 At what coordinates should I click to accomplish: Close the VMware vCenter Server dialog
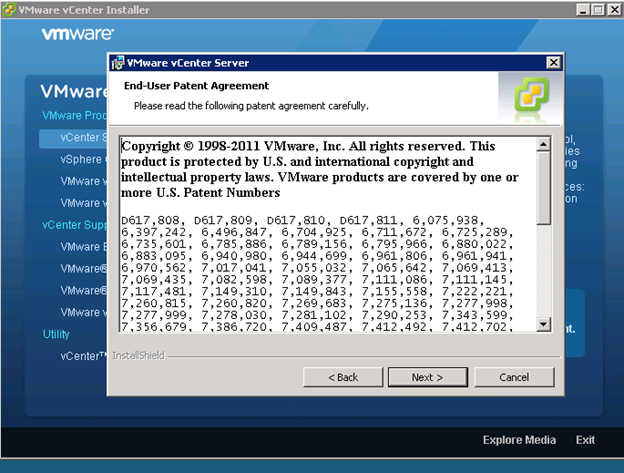[x=553, y=63]
